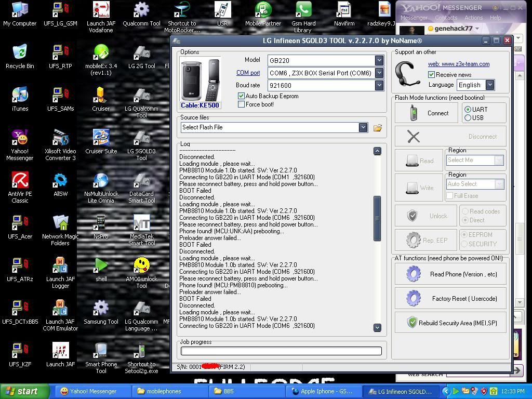This screenshot has height=399, width=532.
Task: Click the Factory Reset (Usercode) button
Action: [450, 299]
